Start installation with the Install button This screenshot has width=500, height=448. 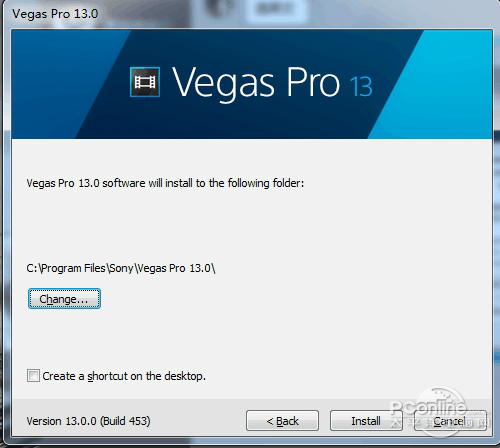coord(366,421)
